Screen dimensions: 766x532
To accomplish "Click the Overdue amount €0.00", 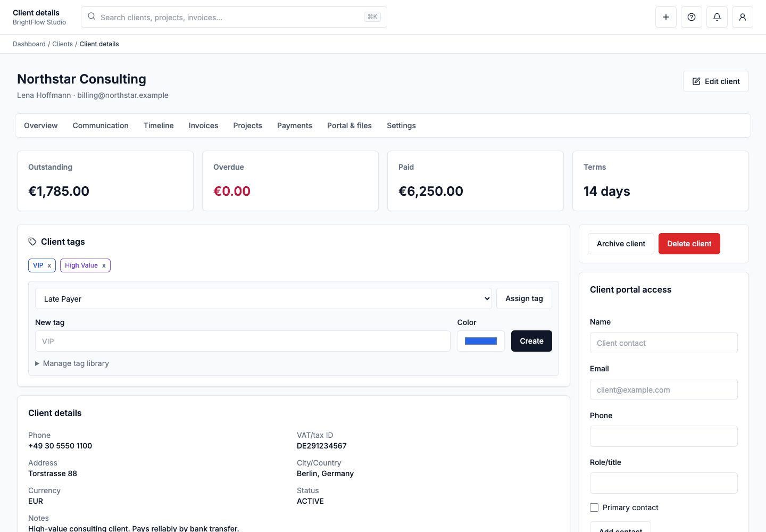I will point(232,191).
